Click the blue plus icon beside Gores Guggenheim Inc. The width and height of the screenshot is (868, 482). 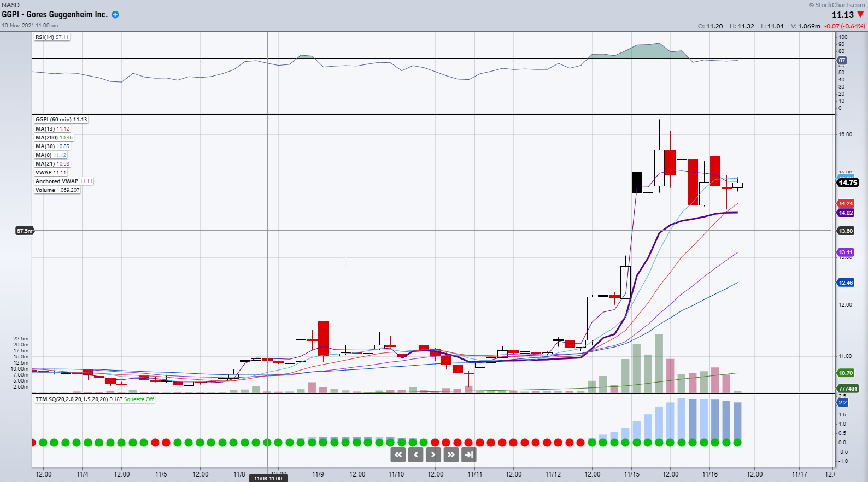click(x=115, y=15)
